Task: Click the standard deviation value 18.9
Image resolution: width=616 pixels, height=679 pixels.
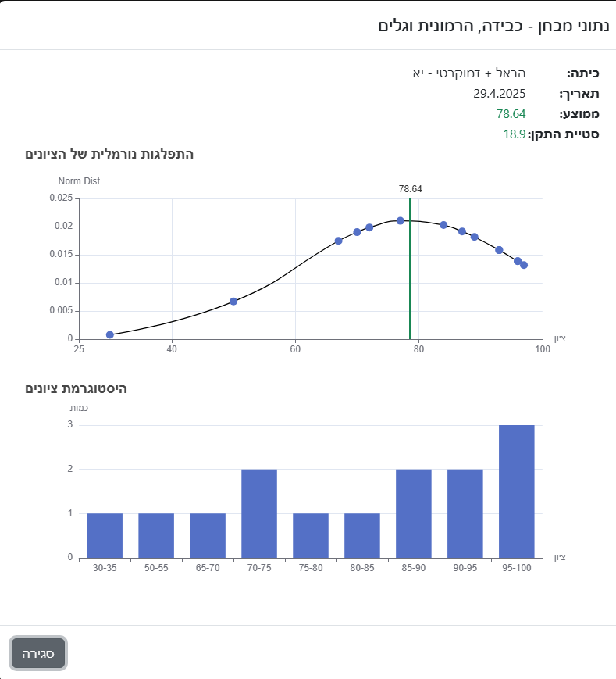Action: [514, 134]
